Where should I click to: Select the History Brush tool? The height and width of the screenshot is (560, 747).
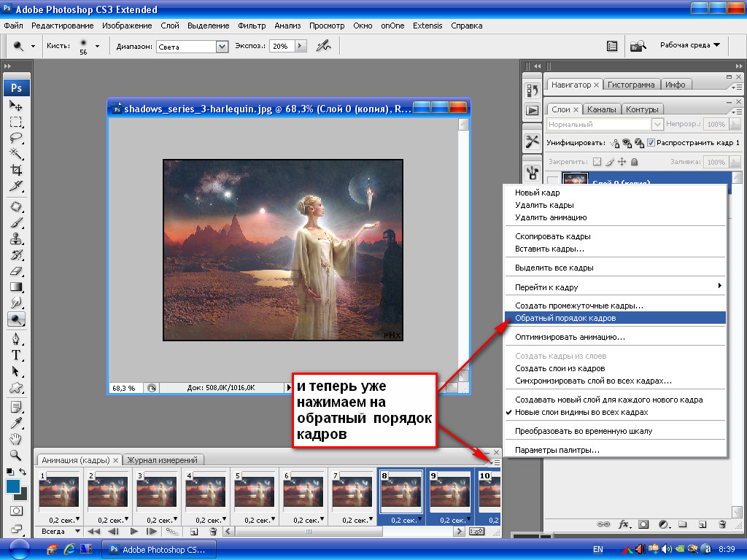click(16, 254)
